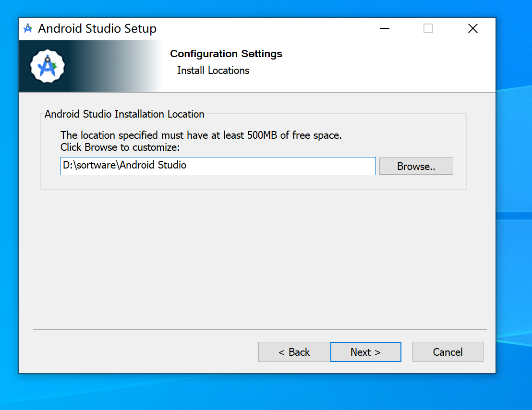Click the "Android Studio Setup" window title
This screenshot has height=410, width=532.
point(97,28)
